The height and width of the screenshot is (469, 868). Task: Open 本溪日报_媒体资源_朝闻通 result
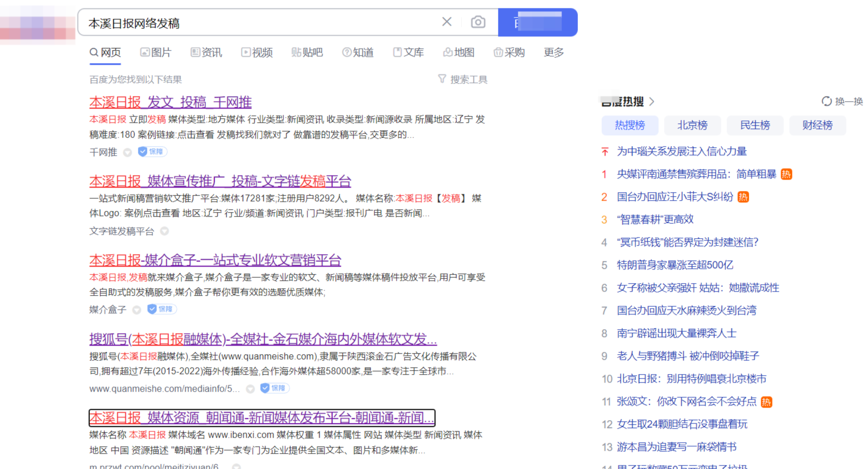pyautogui.click(x=262, y=418)
